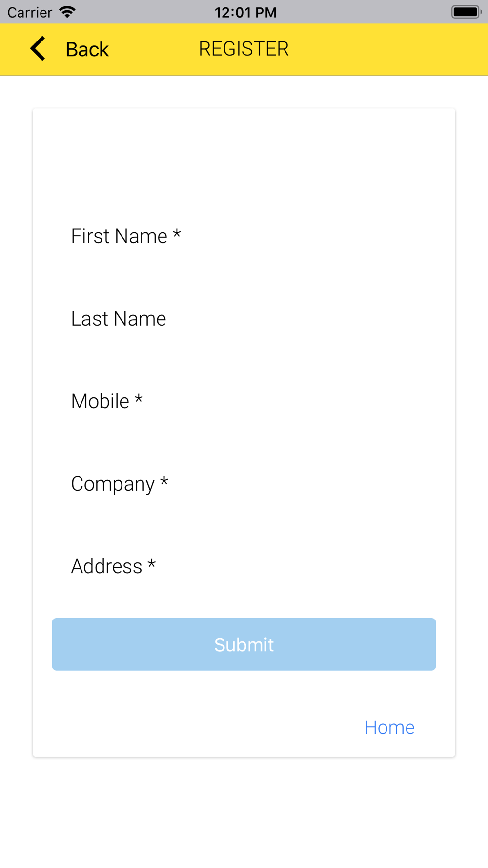
Task: Tap the asterisk beside Address
Action: [151, 564]
